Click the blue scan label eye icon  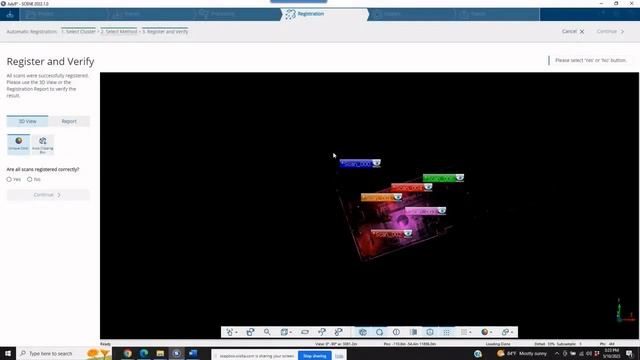(x=376, y=163)
